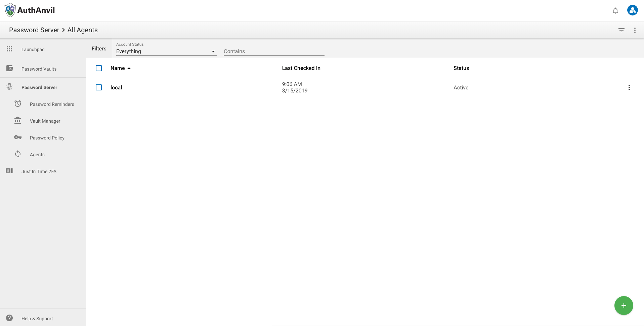Click Password Server in breadcrumb
The image size is (644, 326).
click(34, 30)
